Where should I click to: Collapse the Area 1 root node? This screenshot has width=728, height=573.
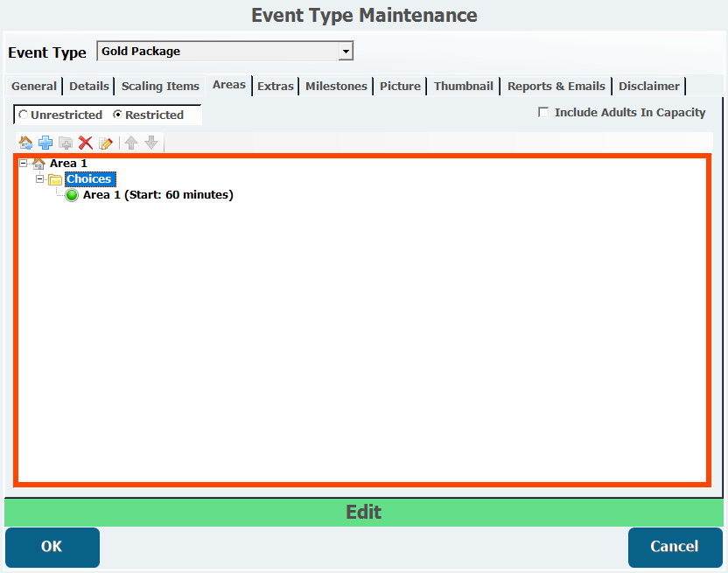click(x=24, y=164)
